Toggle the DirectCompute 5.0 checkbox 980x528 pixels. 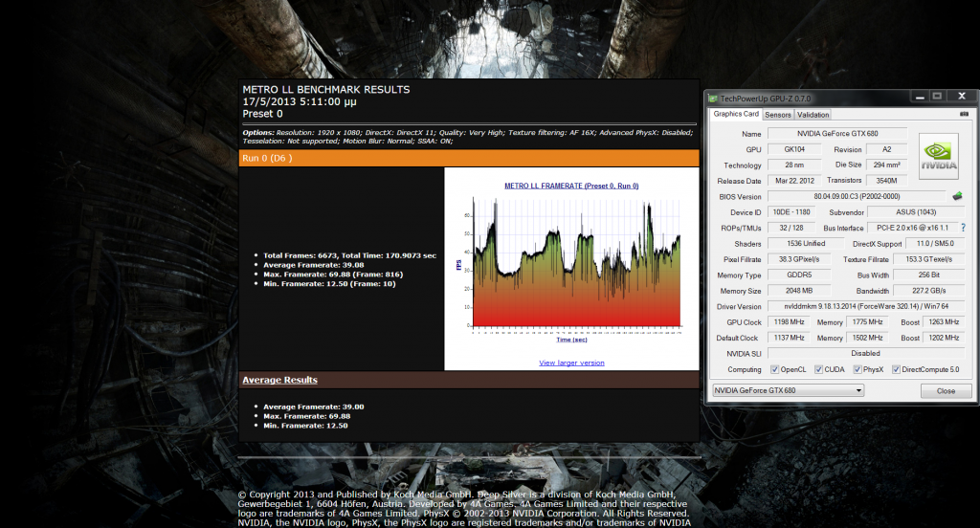click(896, 369)
